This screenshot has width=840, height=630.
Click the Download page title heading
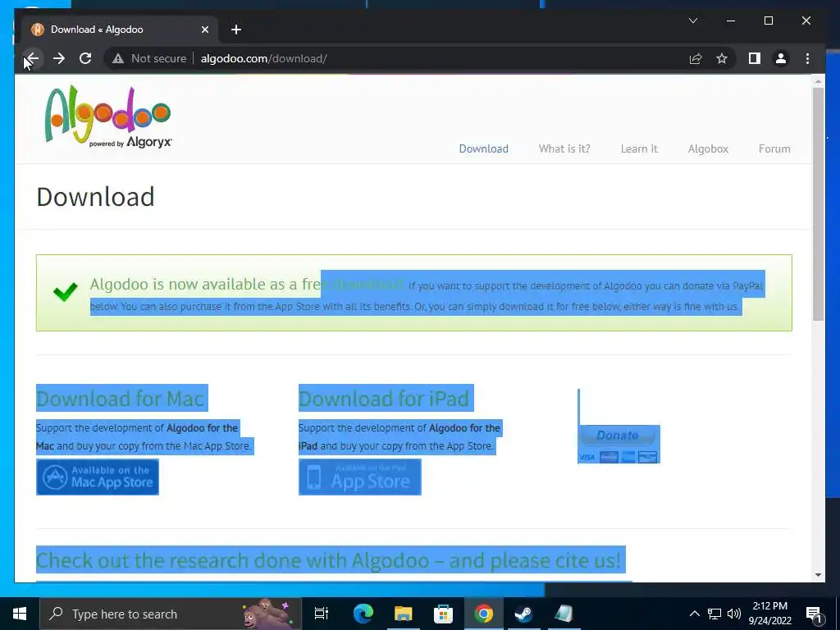tap(95, 197)
